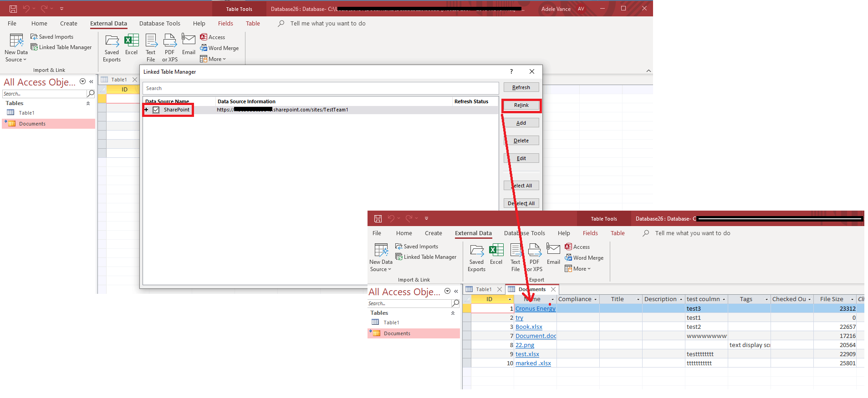
Task: Select Table1 in lower navigation pane
Action: pyautogui.click(x=414, y=322)
